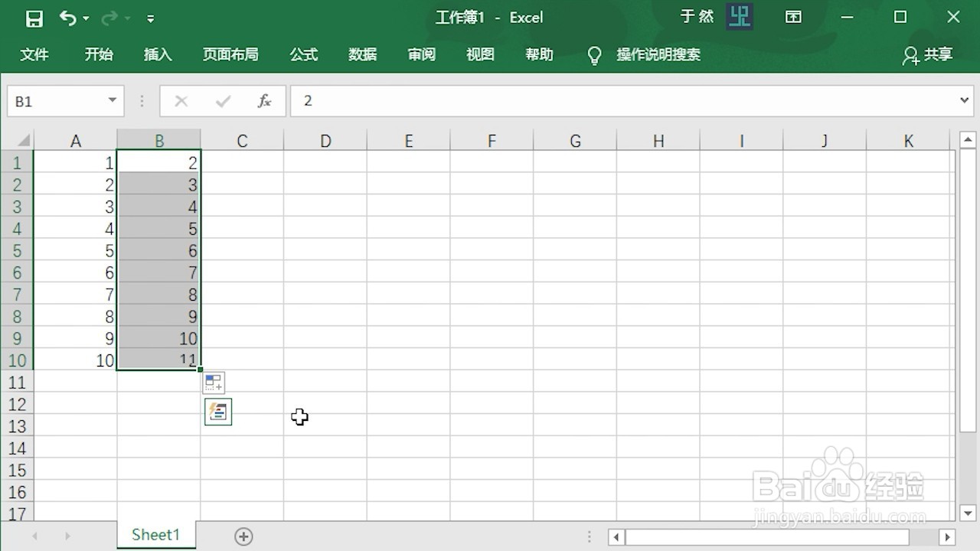
Task: Open the Insert Function (fx) dialog
Action: (264, 100)
